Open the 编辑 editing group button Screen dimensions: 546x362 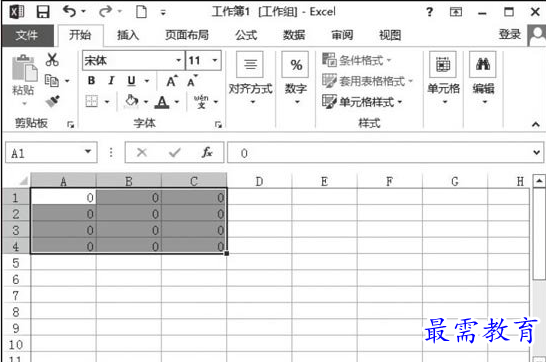click(x=483, y=79)
